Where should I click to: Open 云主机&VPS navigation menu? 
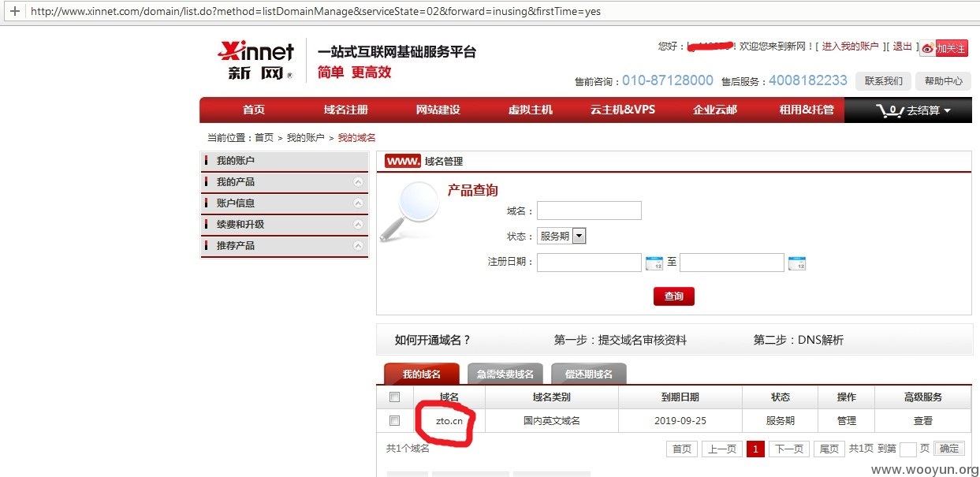point(623,110)
